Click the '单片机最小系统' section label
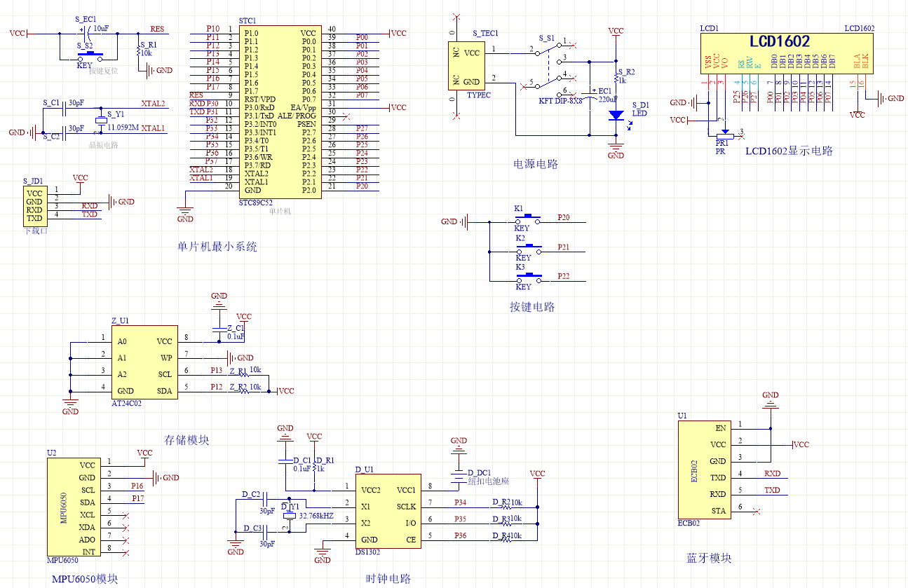The image size is (908, 588). click(217, 247)
